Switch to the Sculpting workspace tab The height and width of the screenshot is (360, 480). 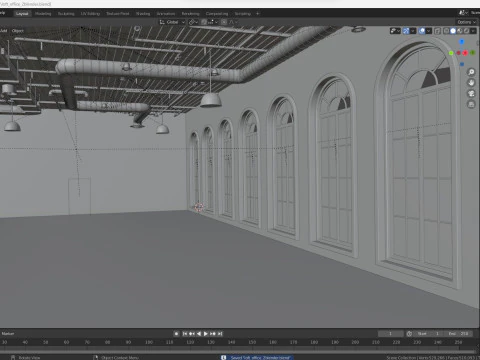(66, 14)
